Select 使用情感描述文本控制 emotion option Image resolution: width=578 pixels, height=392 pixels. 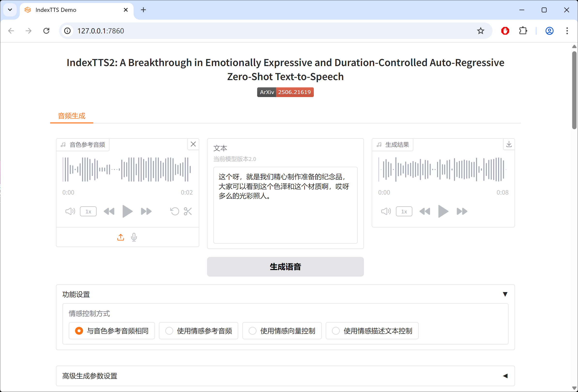tap(372, 331)
